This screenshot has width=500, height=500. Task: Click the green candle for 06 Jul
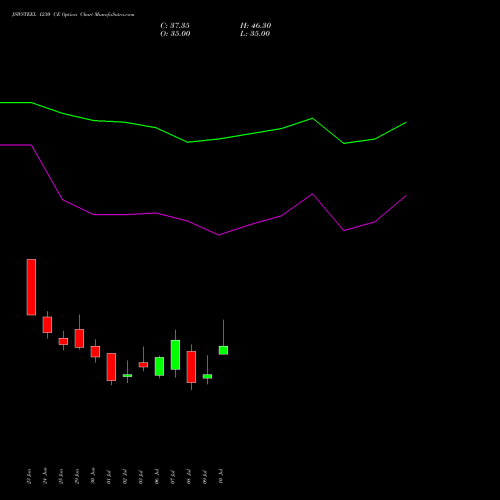(x=159, y=366)
